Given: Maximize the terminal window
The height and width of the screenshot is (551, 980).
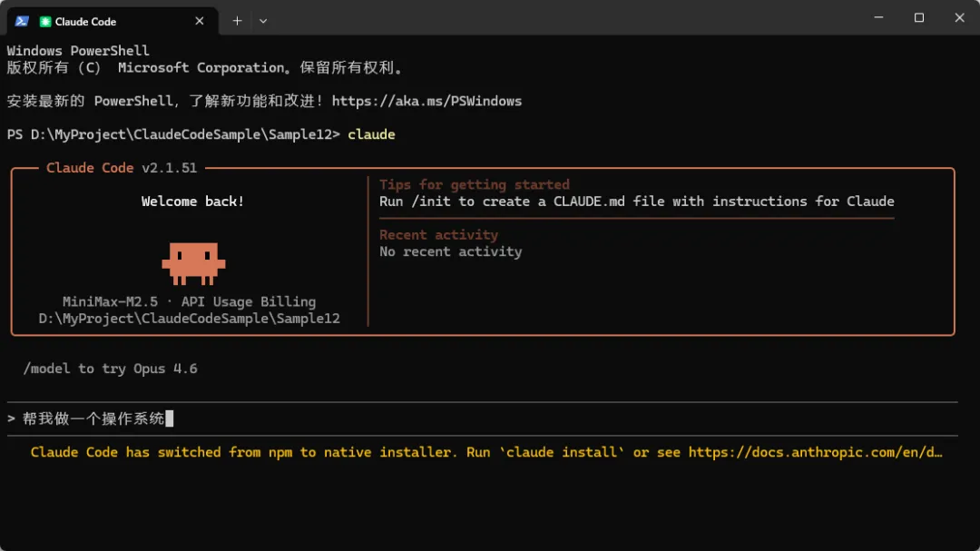Looking at the screenshot, I should coord(918,17).
